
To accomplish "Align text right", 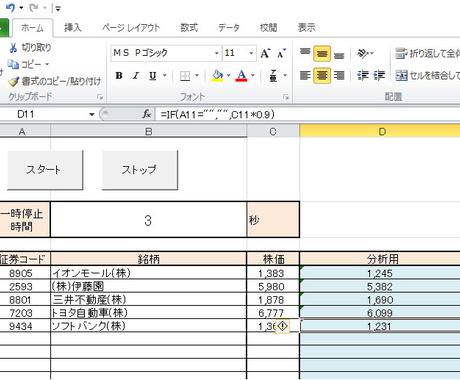I will click(x=339, y=76).
